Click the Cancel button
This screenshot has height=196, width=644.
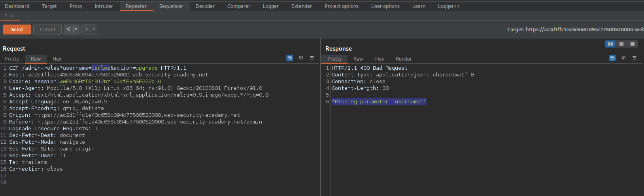pyautogui.click(x=47, y=29)
